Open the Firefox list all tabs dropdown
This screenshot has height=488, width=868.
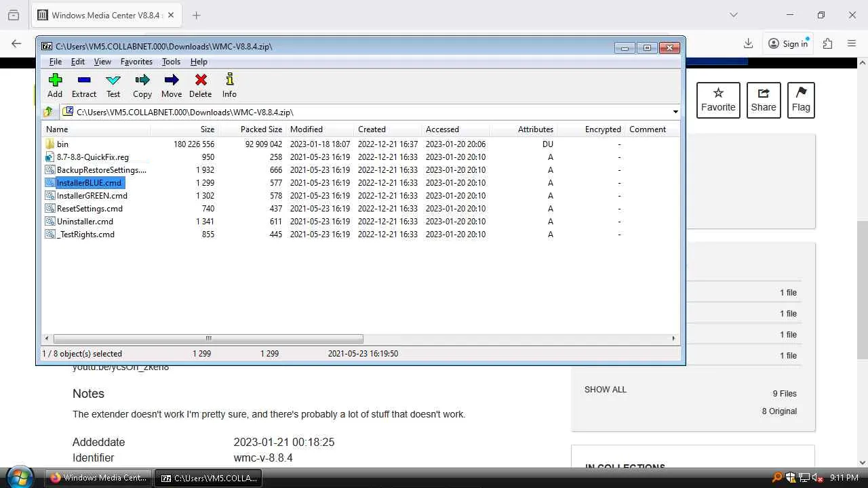tap(733, 15)
